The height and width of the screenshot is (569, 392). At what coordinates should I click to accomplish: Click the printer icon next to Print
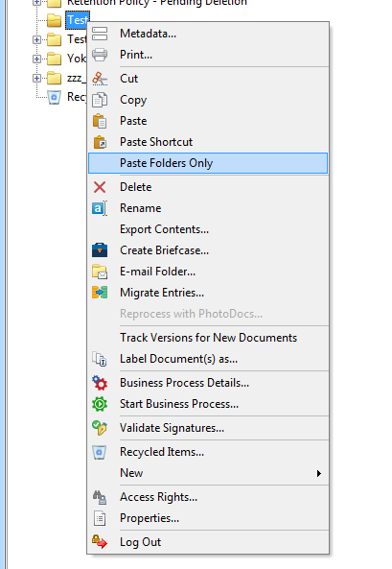(x=100, y=55)
